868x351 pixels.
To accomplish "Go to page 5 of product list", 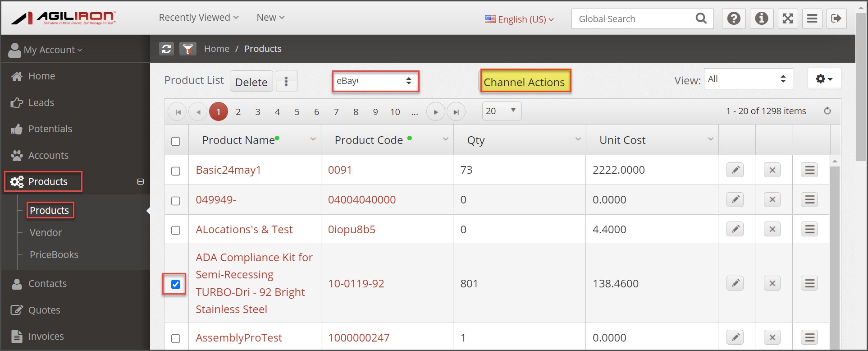I will pyautogui.click(x=297, y=112).
